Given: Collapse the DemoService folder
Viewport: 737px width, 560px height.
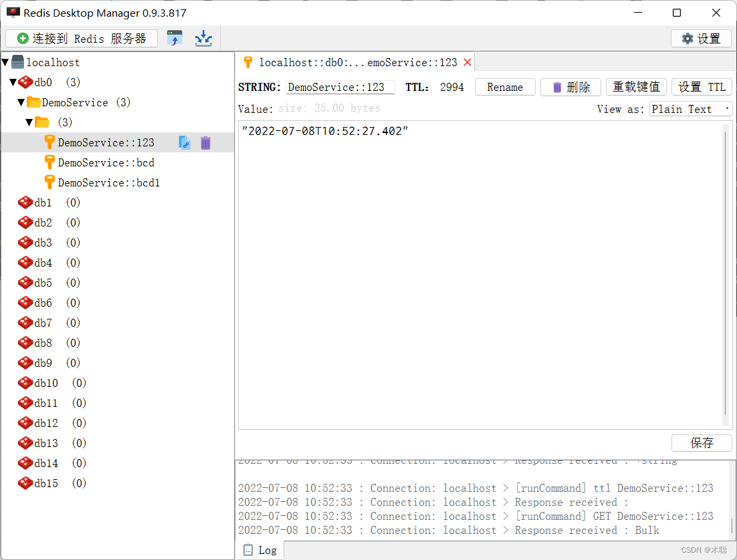Looking at the screenshot, I should 21,102.
